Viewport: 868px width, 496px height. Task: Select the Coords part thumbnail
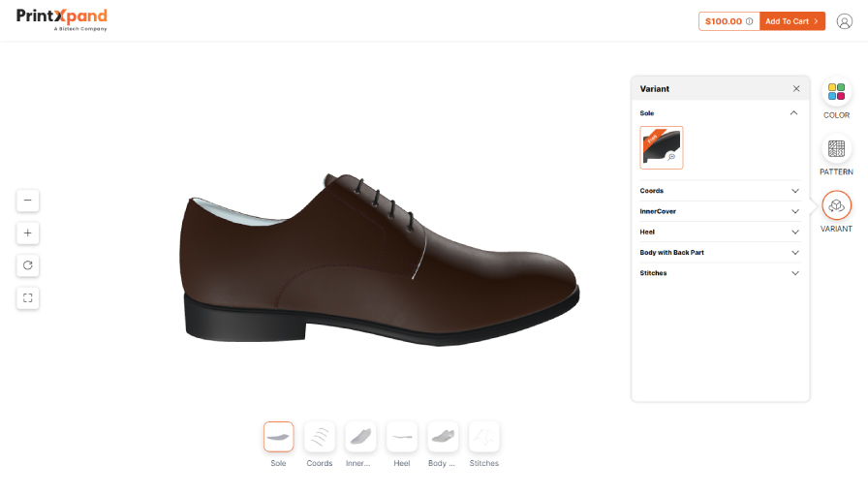[x=320, y=437]
